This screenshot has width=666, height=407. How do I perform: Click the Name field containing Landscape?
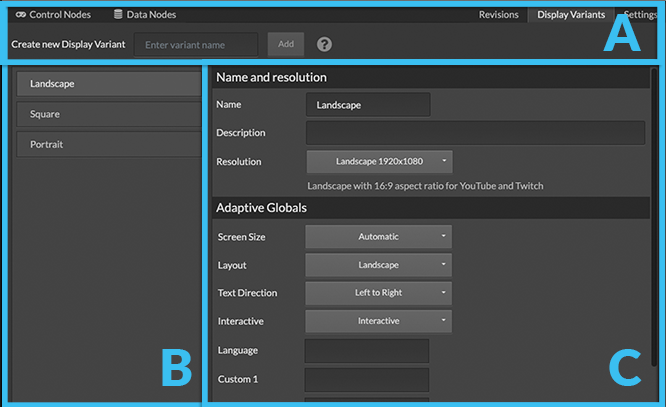[x=368, y=105]
